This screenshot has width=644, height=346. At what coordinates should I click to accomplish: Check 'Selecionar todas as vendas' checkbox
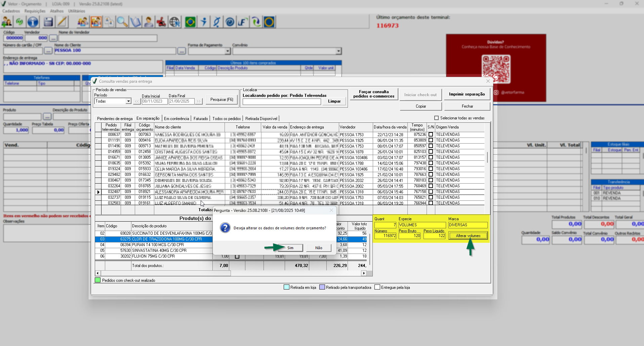437,118
